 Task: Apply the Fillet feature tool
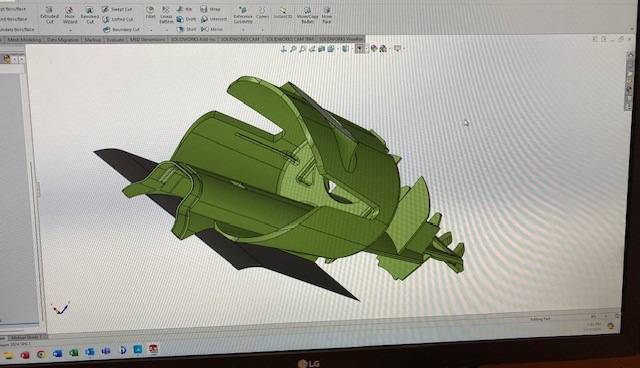[150, 12]
